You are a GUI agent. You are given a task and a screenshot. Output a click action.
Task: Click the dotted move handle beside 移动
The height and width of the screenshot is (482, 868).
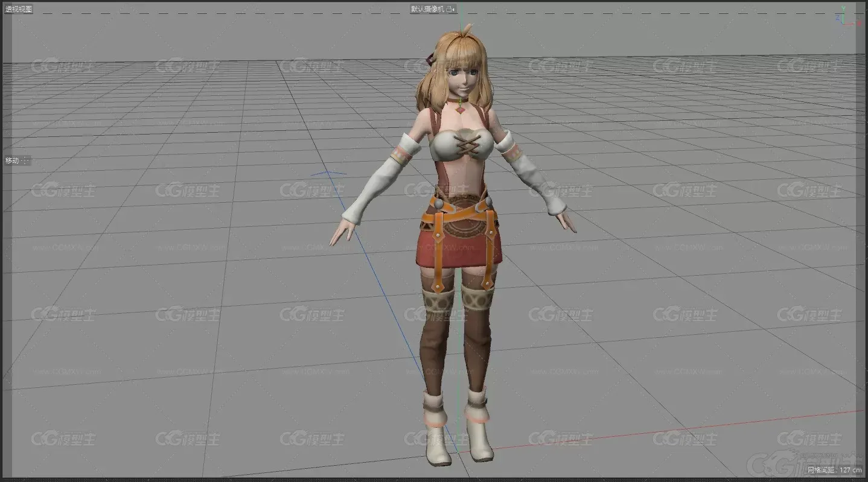26,161
